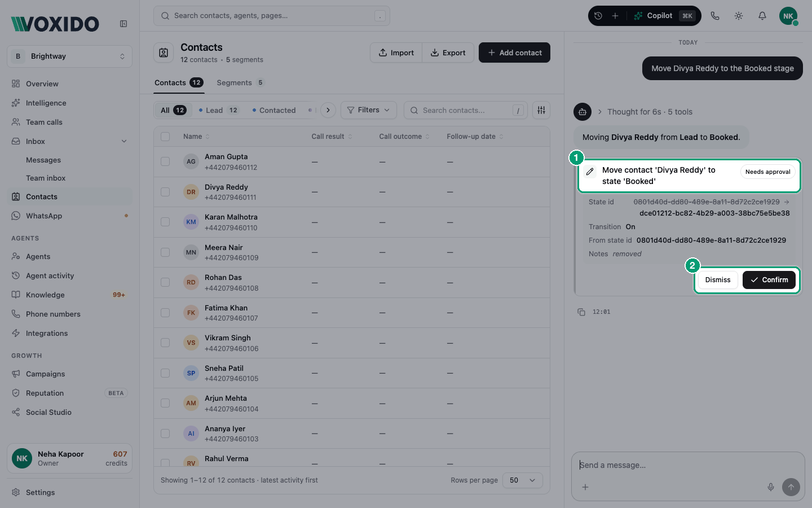Open chat history clock icon
Viewport: 812px width, 508px height.
tap(598, 16)
